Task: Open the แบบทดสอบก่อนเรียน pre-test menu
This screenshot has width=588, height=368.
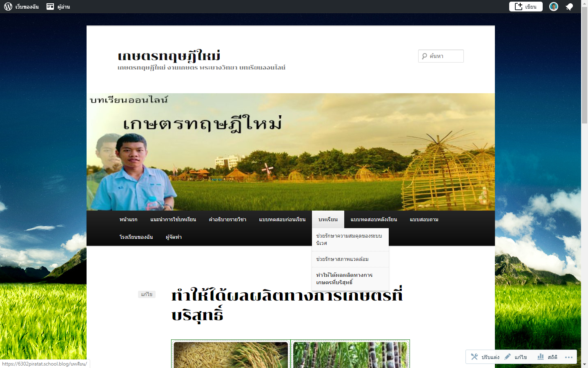Action: pos(282,220)
